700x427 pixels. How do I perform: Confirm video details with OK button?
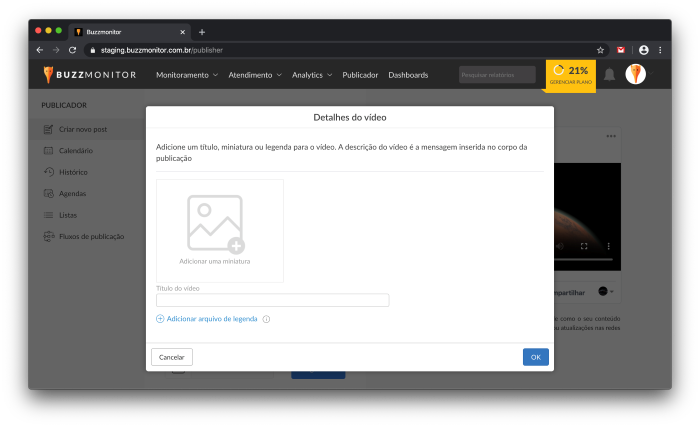[x=535, y=357]
